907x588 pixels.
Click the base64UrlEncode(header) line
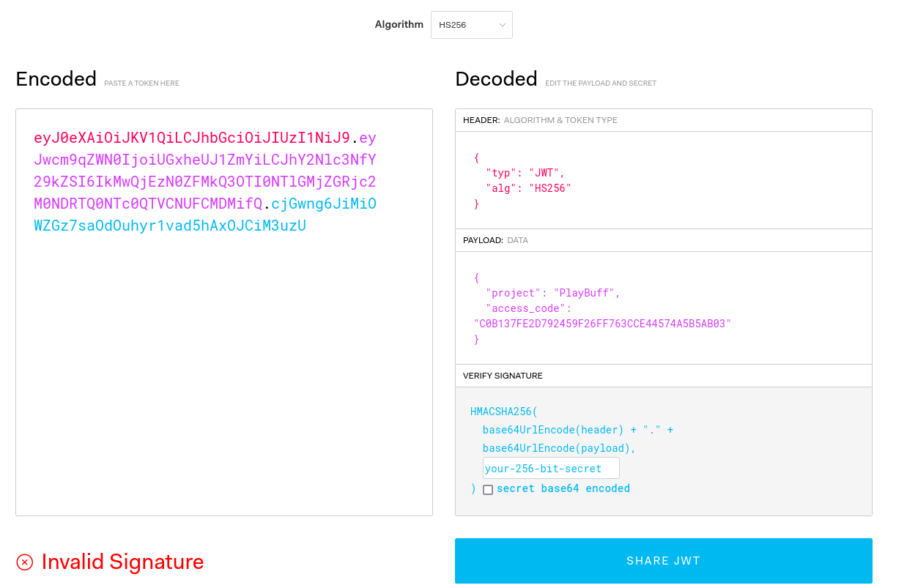[x=578, y=430]
